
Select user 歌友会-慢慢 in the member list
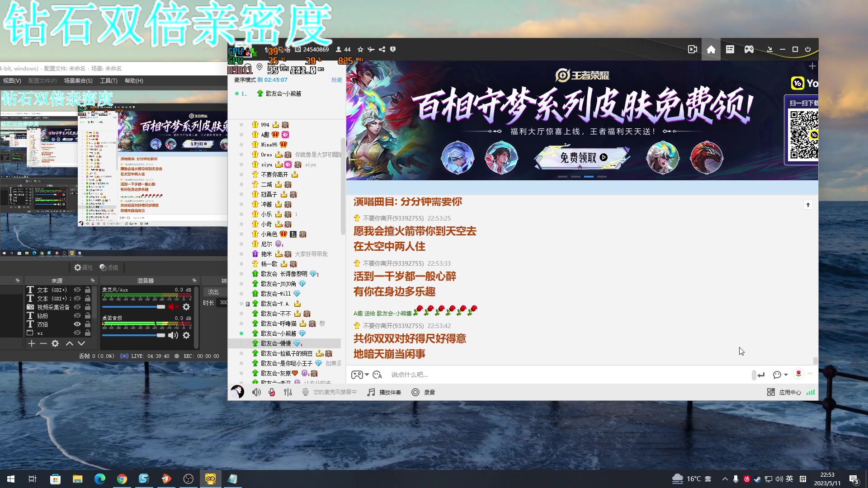click(x=284, y=343)
